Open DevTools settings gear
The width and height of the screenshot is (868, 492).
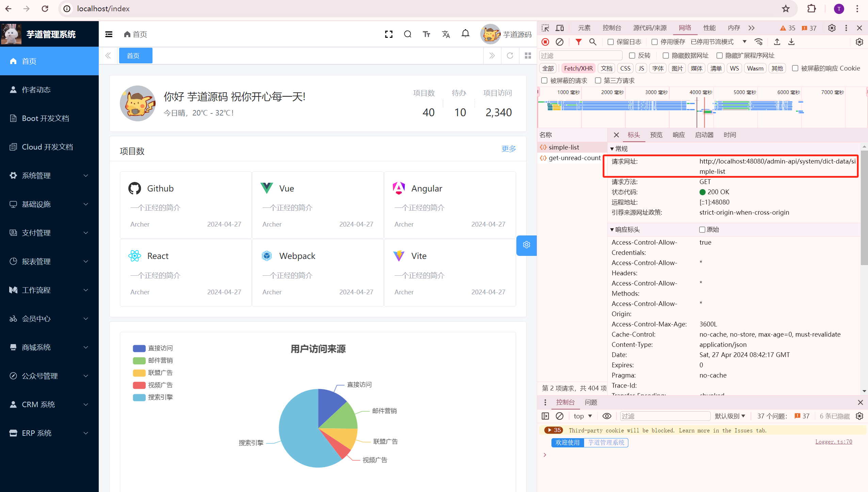[x=832, y=28]
